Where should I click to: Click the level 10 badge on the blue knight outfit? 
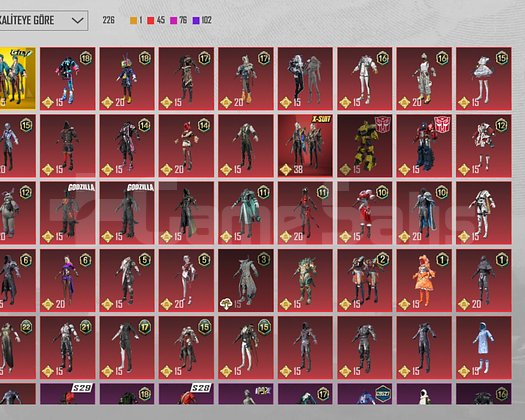click(x=442, y=192)
